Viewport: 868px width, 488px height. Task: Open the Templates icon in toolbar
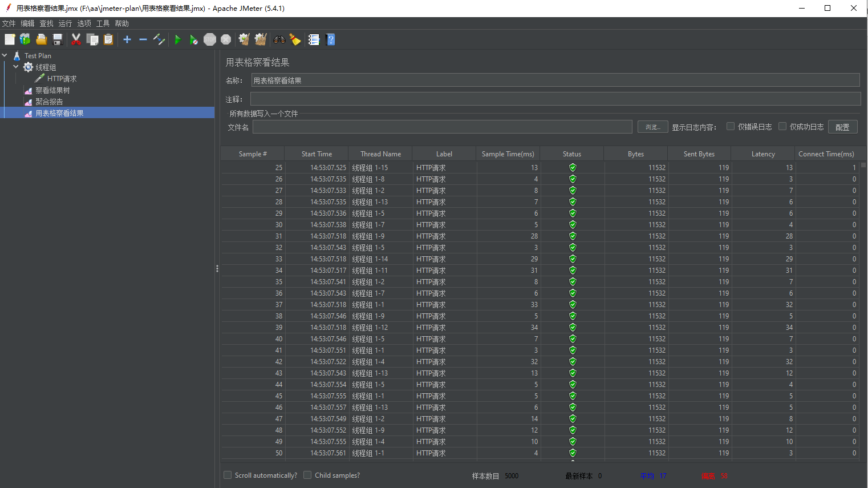(x=25, y=39)
